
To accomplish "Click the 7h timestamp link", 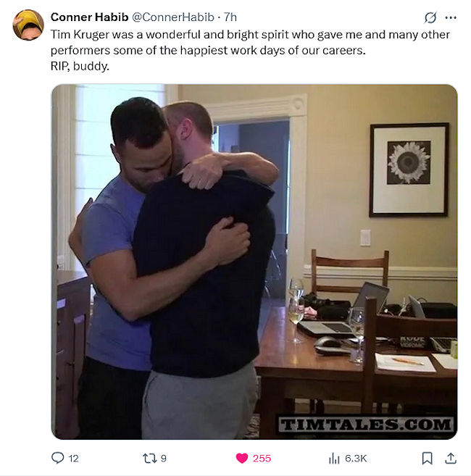I will coord(230,17).
